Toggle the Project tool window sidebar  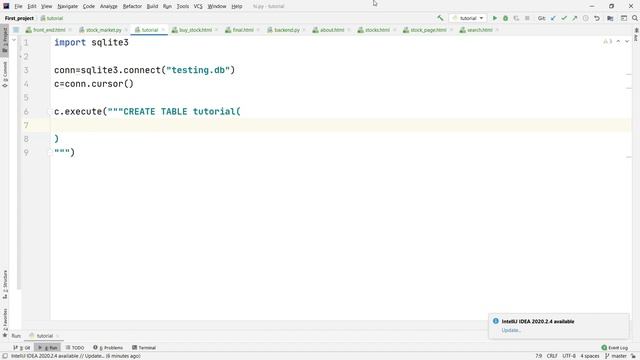point(5,39)
